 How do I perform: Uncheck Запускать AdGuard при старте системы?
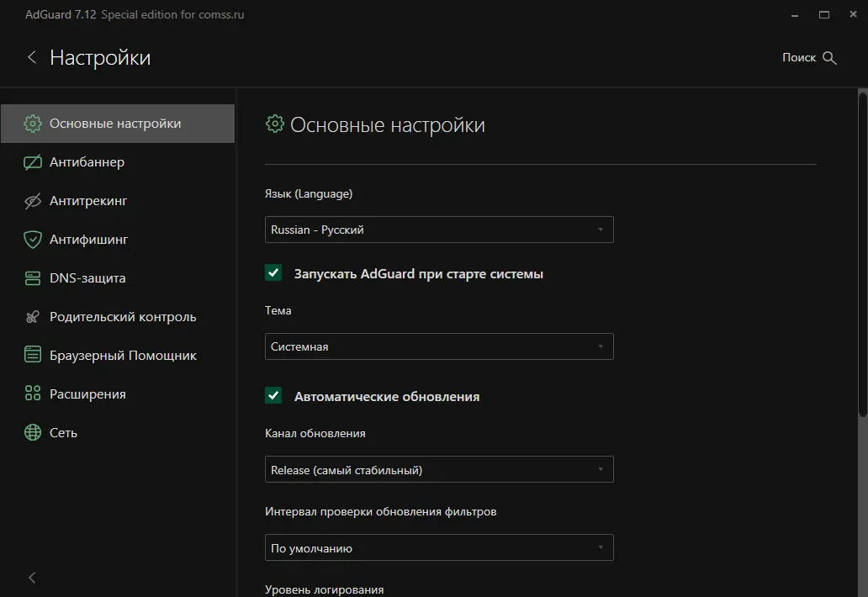point(273,273)
